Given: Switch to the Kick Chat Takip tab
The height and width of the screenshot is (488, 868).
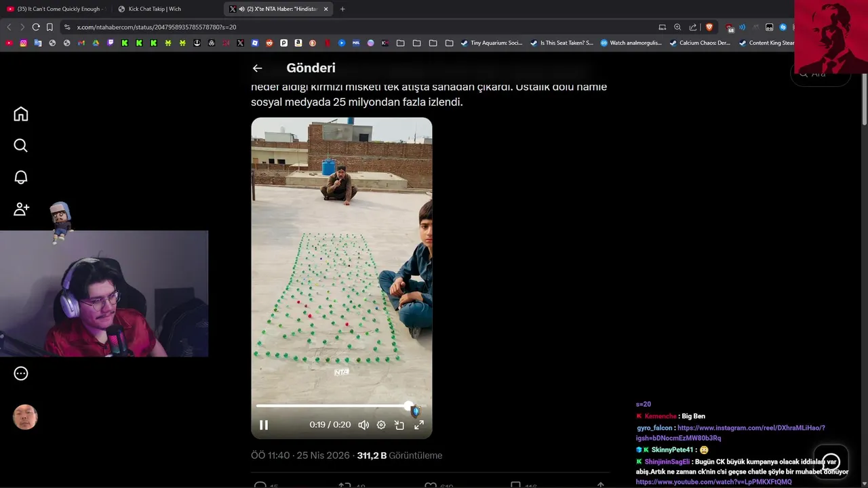Looking at the screenshot, I should [x=155, y=9].
